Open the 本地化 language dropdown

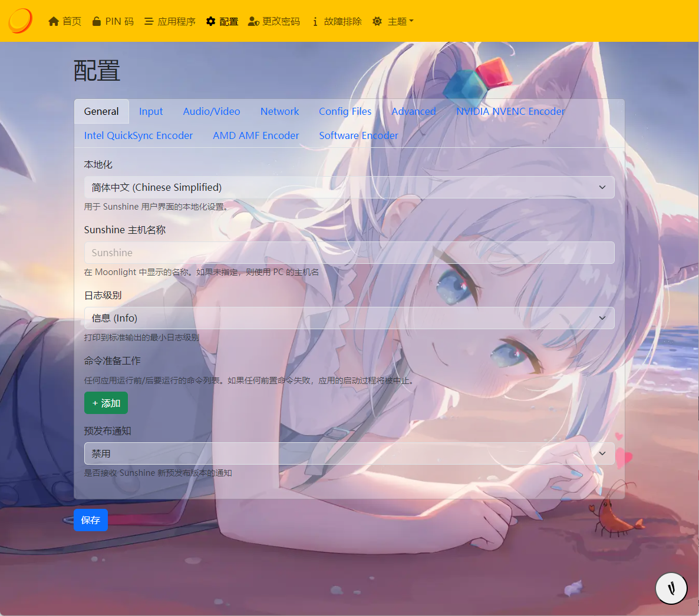(349, 187)
